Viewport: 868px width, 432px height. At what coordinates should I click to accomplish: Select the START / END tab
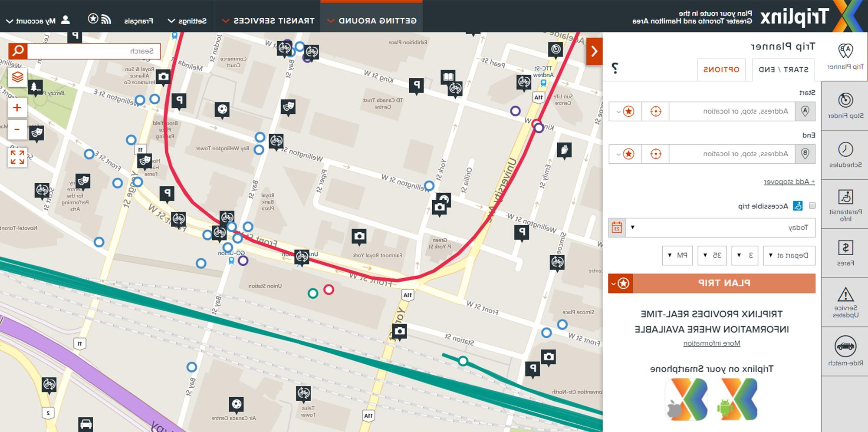pos(783,69)
